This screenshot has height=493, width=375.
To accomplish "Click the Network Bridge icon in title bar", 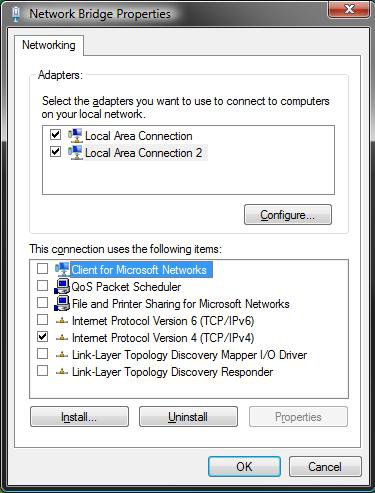I will (16, 14).
